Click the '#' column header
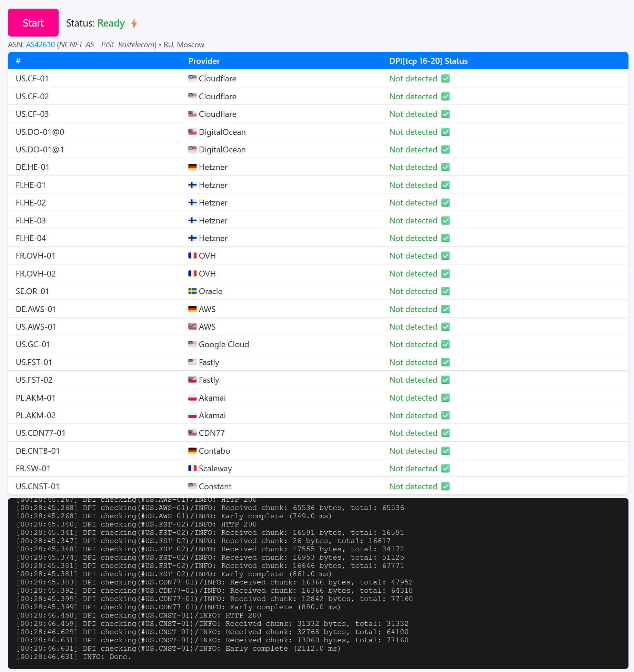This screenshot has width=634, height=672. click(18, 61)
